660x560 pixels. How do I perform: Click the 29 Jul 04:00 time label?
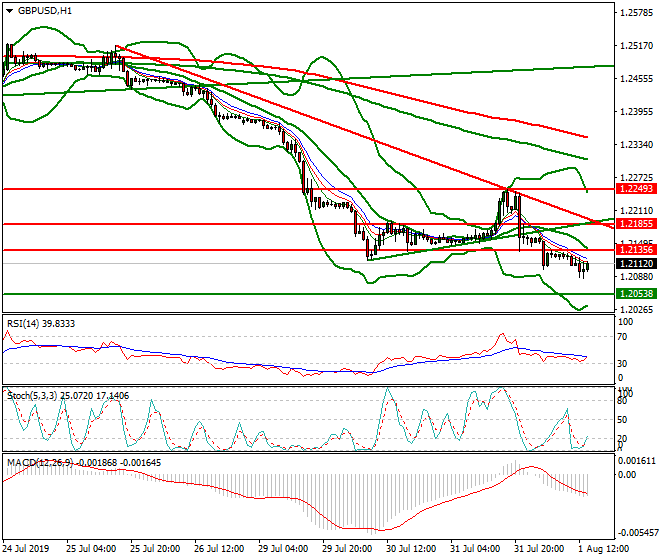pyautogui.click(x=283, y=549)
